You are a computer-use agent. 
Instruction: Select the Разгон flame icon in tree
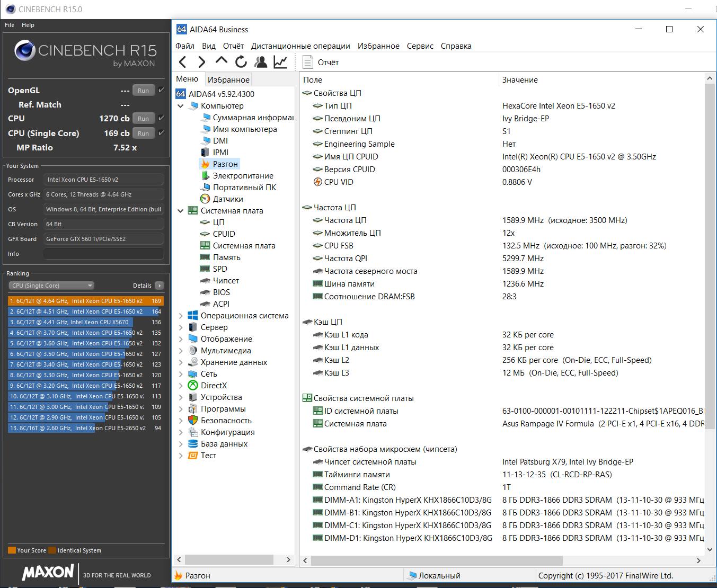pyautogui.click(x=206, y=164)
